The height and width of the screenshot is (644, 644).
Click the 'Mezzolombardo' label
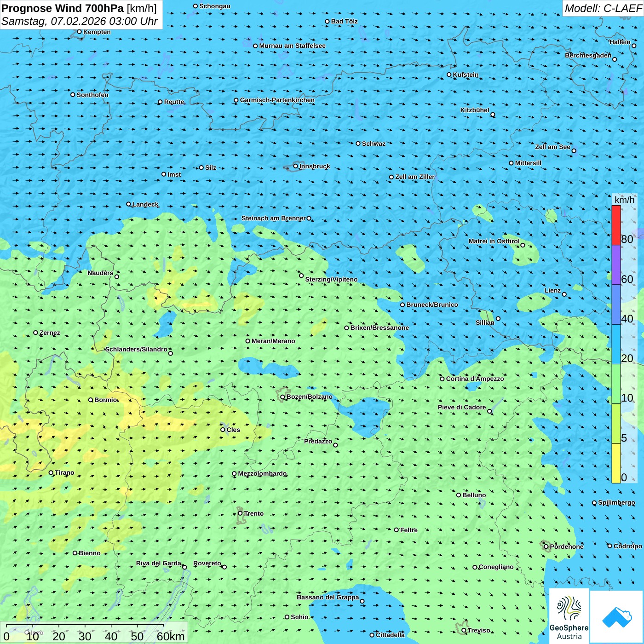click(262, 473)
